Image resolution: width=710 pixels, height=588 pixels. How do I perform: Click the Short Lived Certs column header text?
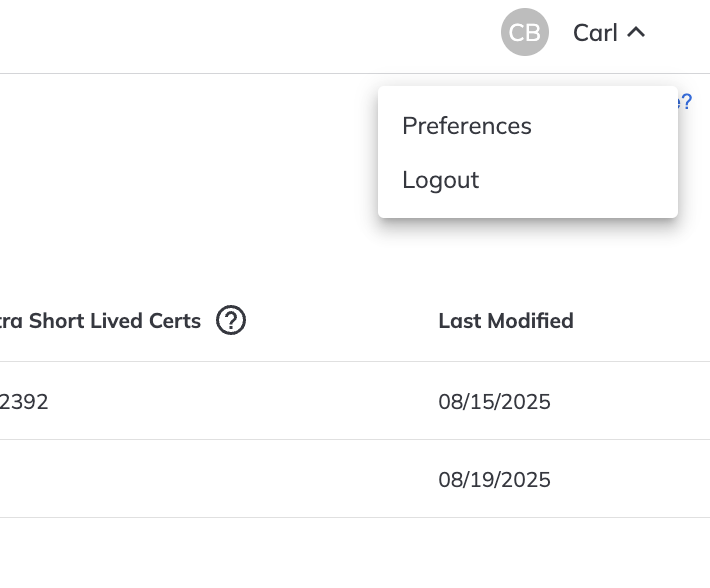[x=100, y=321]
